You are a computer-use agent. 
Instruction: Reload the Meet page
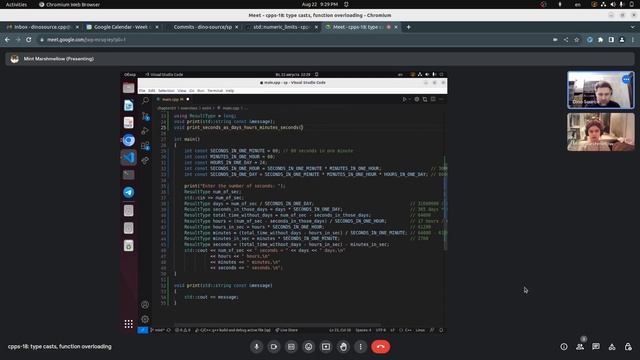click(29, 40)
